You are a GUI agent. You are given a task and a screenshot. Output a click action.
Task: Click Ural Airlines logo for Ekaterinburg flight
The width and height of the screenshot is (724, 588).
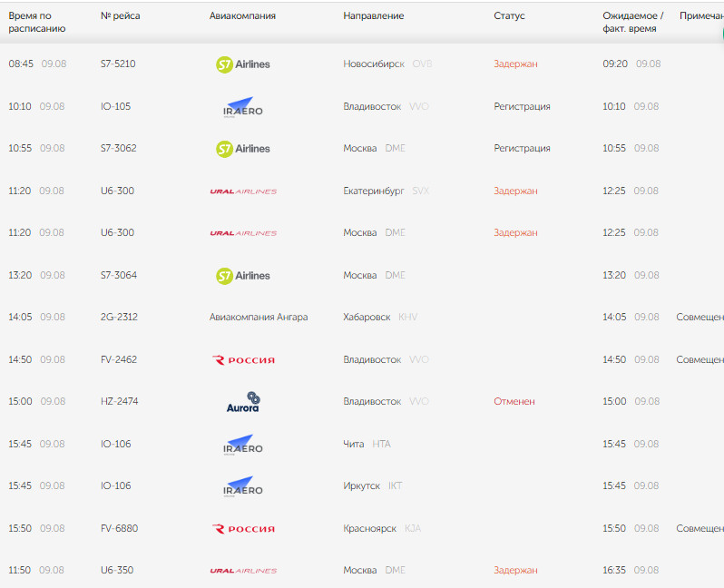pyautogui.click(x=243, y=191)
